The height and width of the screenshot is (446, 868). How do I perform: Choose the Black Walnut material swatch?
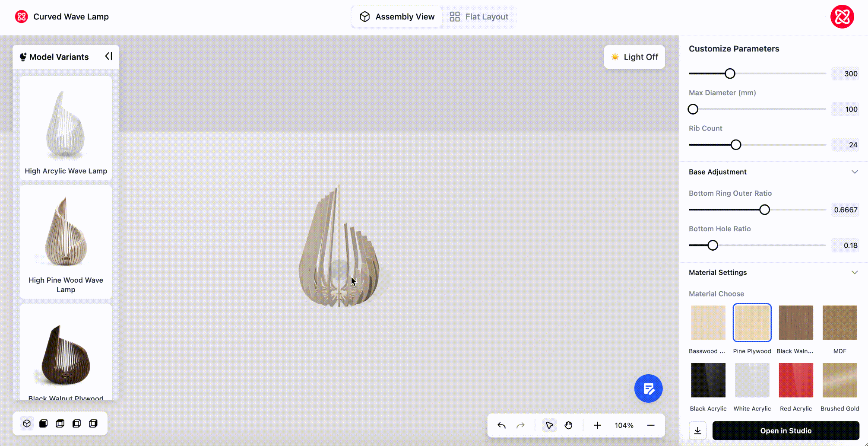pos(795,323)
